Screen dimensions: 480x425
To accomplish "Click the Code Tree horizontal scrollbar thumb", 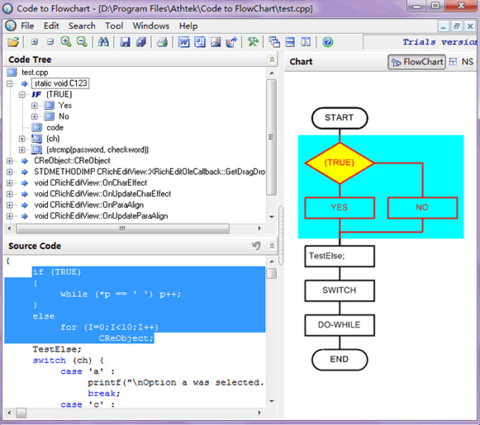I will (x=123, y=229).
